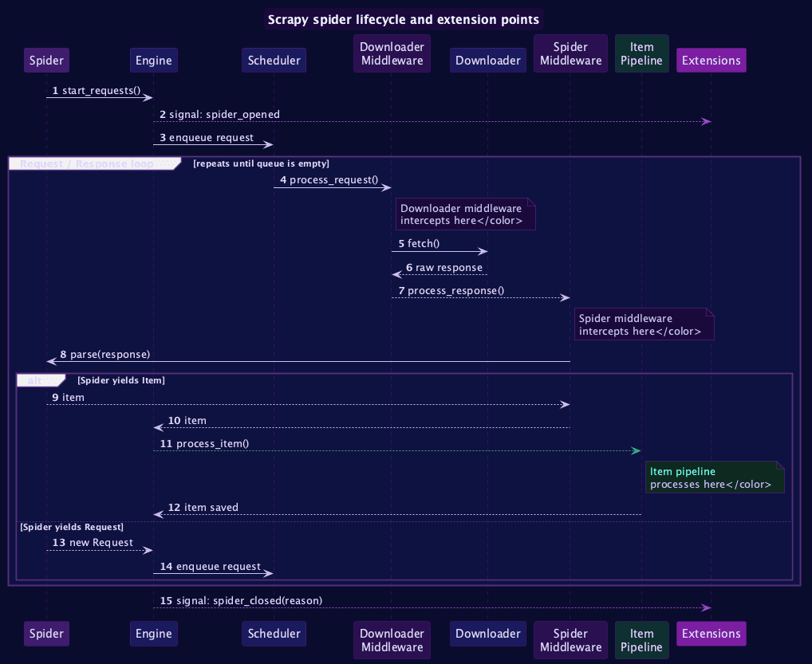Image resolution: width=812 pixels, height=664 pixels.
Task: Click message '8 parse(response)'
Action: [105, 355]
